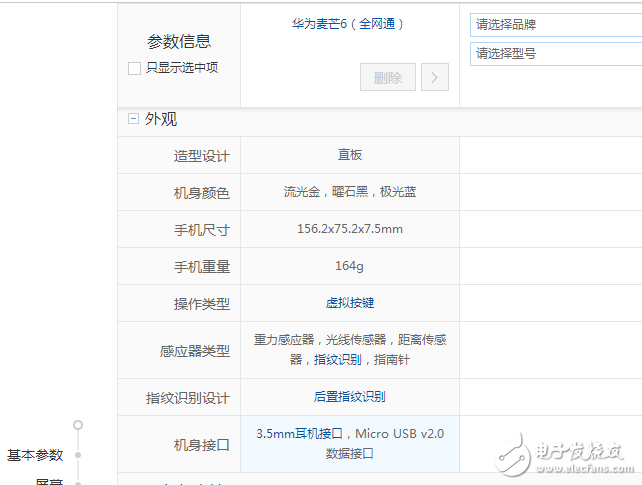The height and width of the screenshot is (485, 642).
Task: Click the 外观 section title
Action: coord(160,119)
